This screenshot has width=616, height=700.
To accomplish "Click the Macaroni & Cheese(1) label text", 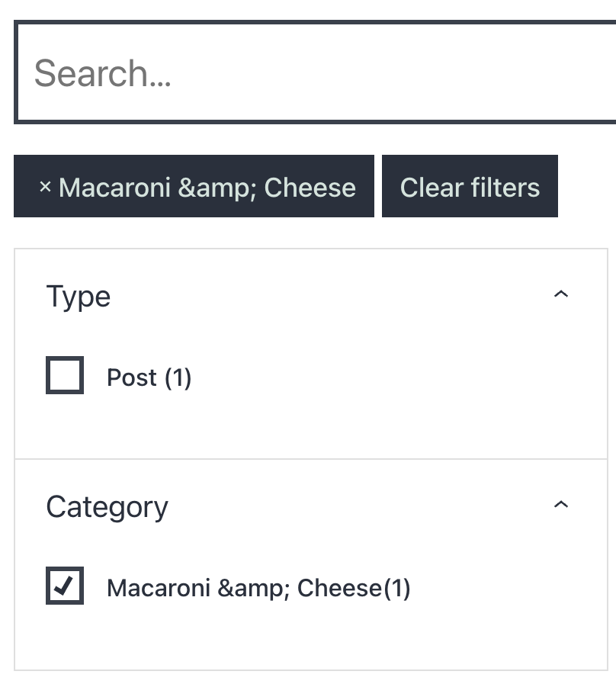I will point(258,588).
